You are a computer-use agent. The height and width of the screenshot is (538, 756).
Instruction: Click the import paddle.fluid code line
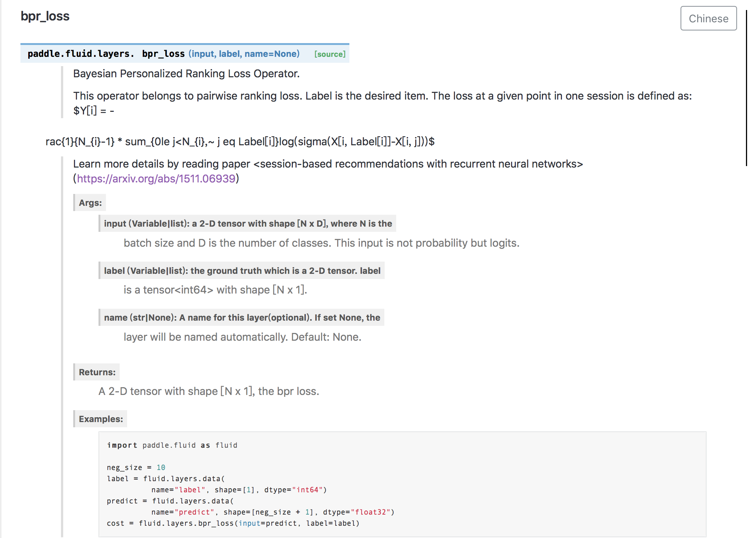pos(172,445)
